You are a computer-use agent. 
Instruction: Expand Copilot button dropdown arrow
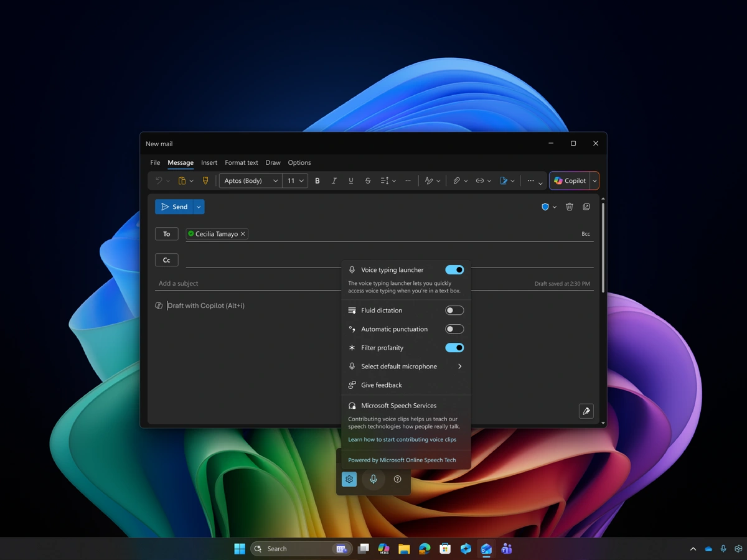coord(594,181)
